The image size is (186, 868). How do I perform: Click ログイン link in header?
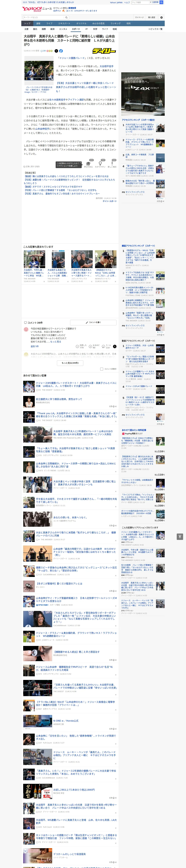click(57, 11)
